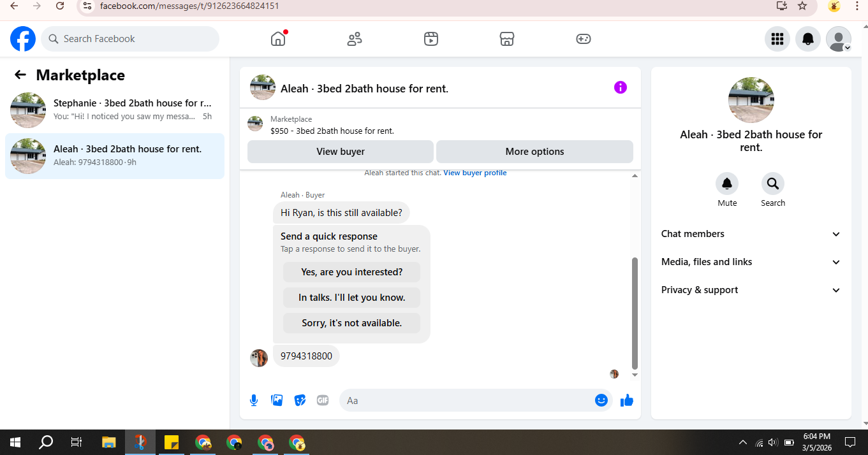Open Windows Start menu
This screenshot has height=455, width=868.
(15, 442)
